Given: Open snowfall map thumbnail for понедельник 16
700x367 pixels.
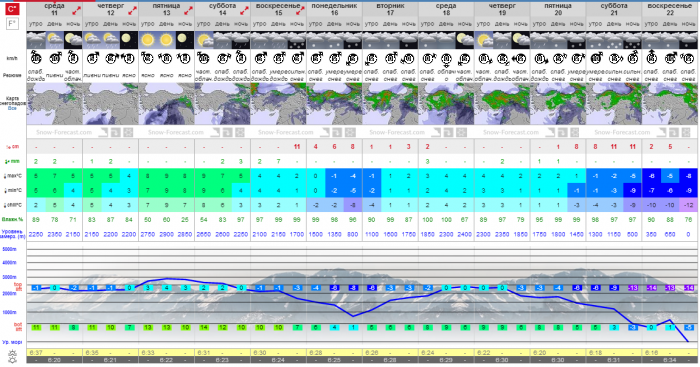Looking at the screenshot, I should coord(334,104).
